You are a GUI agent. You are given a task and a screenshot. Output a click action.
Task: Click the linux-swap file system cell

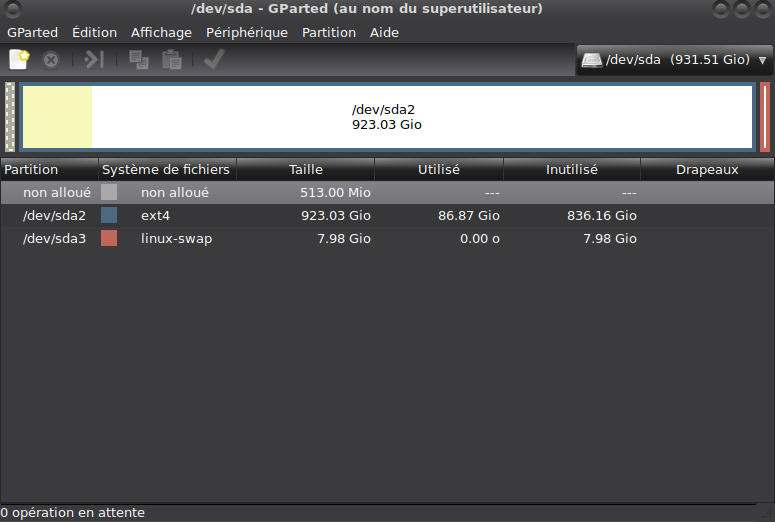click(176, 238)
